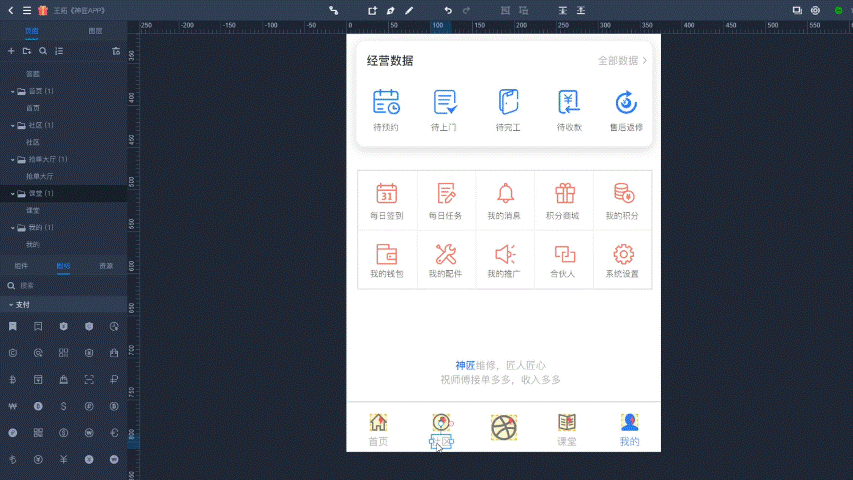Click the page list order icon

pos(59,51)
